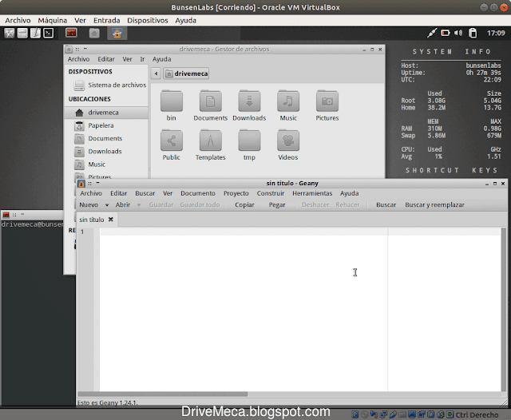The image size is (511, 420).
Task: Click Geany vertical scrollbar
Action: 504,310
